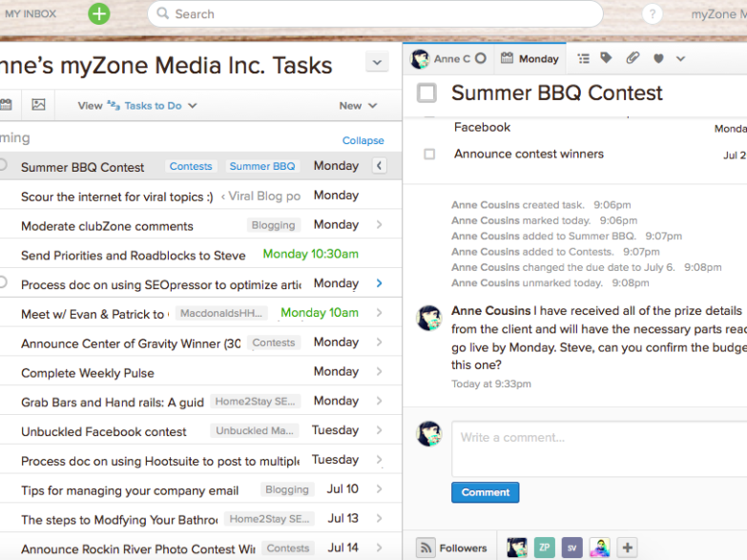
Task: Toggle completion circle on SEOpressor task row
Action: point(3,281)
